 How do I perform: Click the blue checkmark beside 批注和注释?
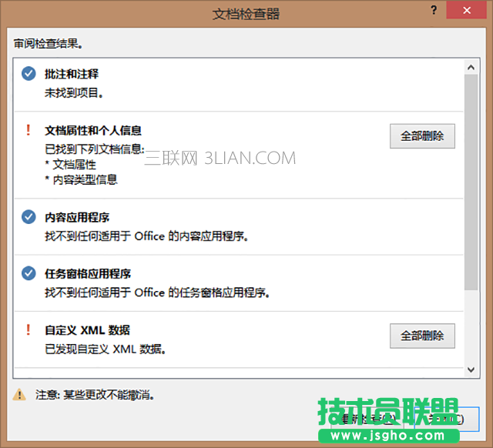[x=29, y=74]
